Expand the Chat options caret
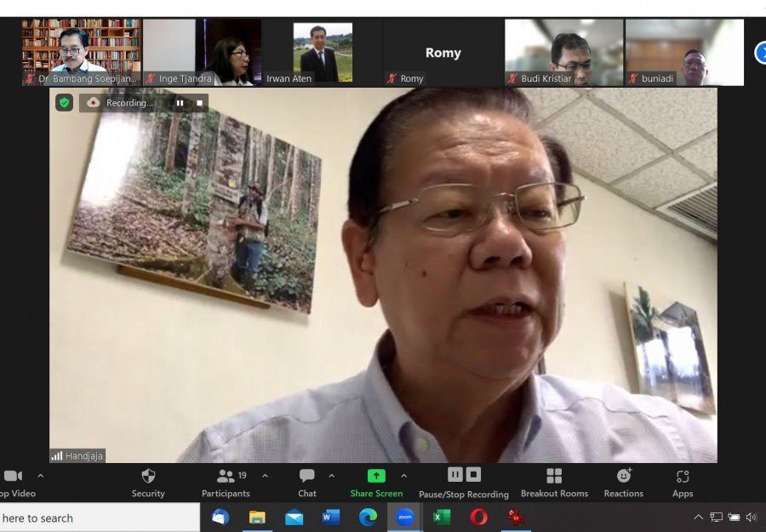This screenshot has height=532, width=766. coord(332,475)
